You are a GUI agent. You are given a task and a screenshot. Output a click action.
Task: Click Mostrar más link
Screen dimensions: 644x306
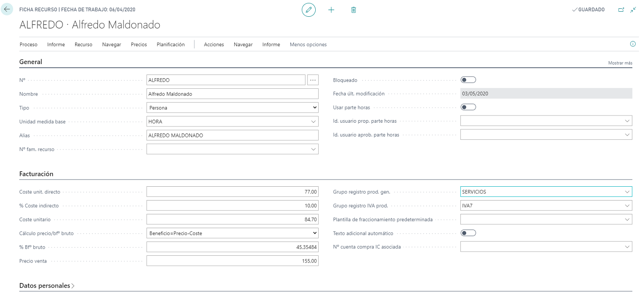[x=620, y=63]
